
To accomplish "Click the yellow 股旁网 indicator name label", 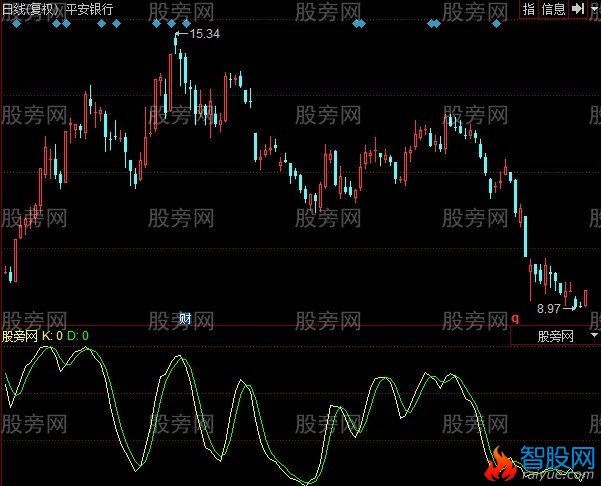I will click(20, 336).
